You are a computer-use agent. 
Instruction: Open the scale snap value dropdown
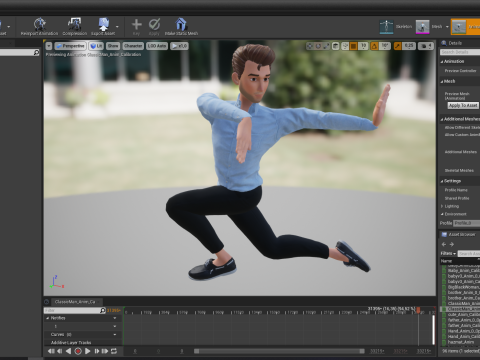pos(409,46)
